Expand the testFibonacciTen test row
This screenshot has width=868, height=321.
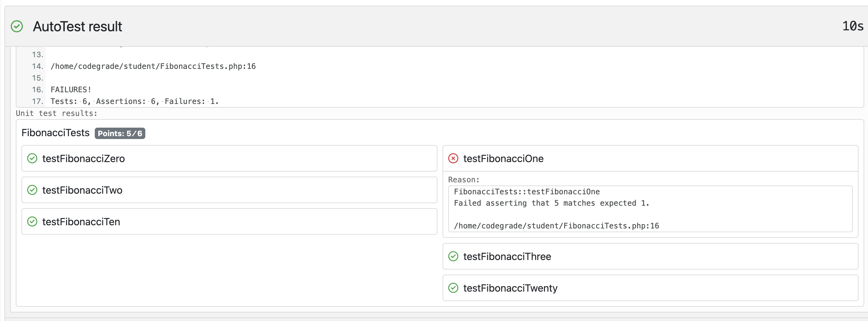(x=229, y=222)
